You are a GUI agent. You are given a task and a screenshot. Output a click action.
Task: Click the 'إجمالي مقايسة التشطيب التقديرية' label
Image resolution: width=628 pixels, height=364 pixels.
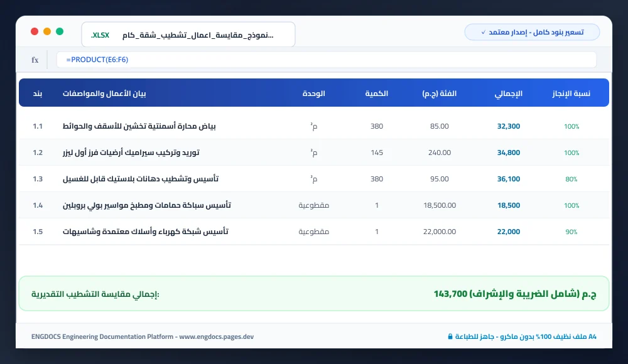click(x=95, y=294)
